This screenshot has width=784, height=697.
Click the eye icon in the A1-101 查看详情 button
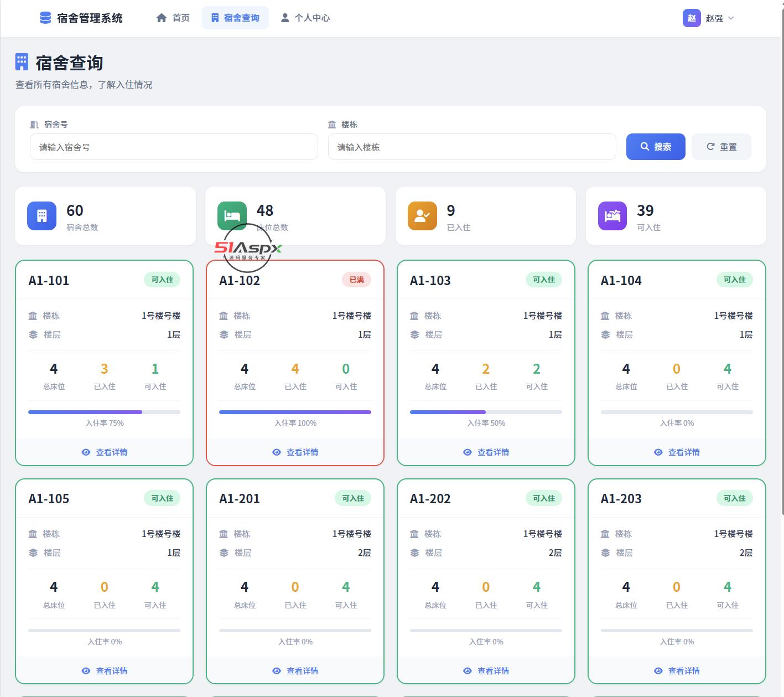point(86,452)
